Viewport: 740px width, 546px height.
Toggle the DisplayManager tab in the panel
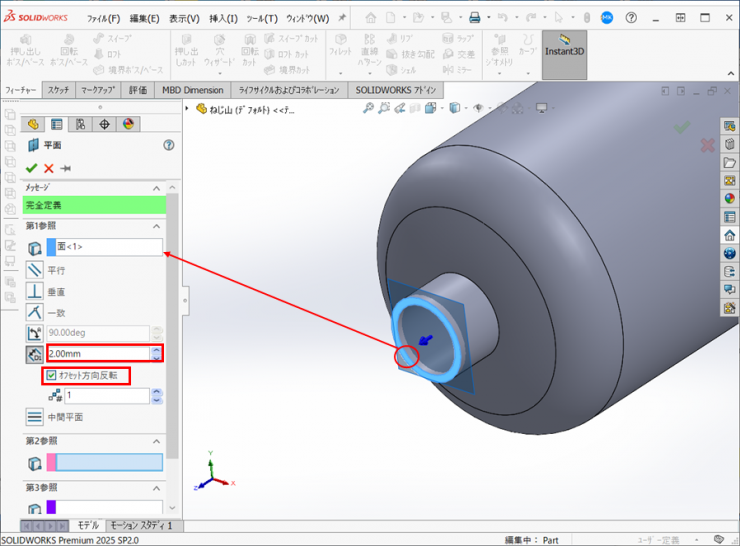click(128, 124)
